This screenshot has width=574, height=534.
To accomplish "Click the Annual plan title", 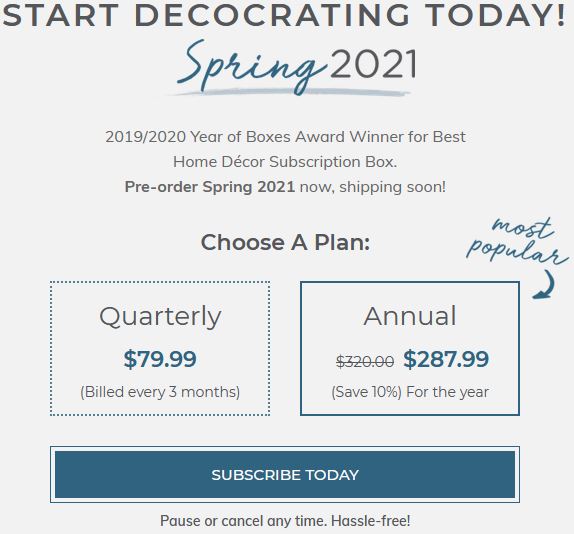I will [410, 316].
